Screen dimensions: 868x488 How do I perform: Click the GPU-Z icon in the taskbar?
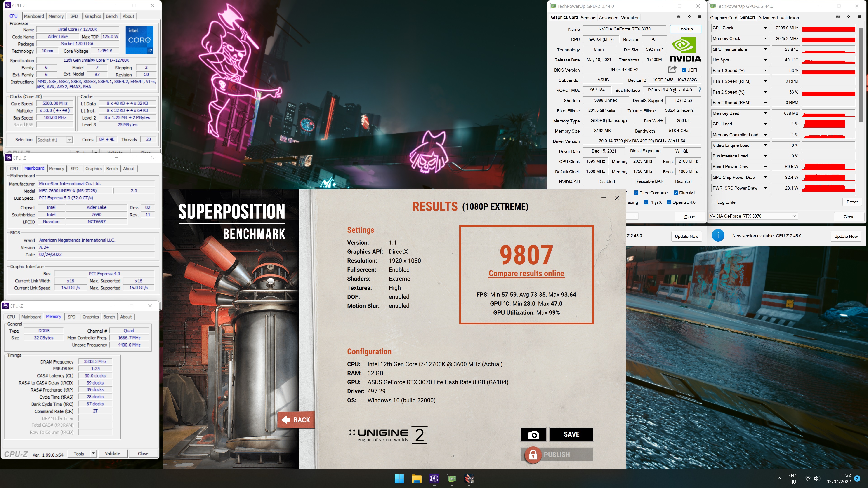(x=452, y=479)
